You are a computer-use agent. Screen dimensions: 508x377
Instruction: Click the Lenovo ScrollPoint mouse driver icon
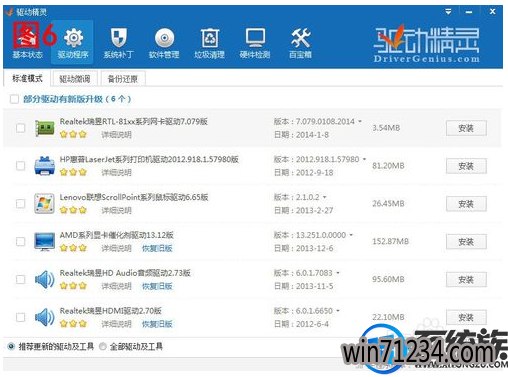(44, 204)
